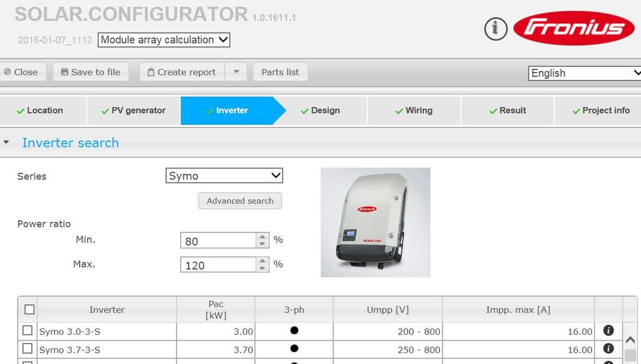Go to the Location step
This screenshot has width=641, height=364.
[x=43, y=111]
